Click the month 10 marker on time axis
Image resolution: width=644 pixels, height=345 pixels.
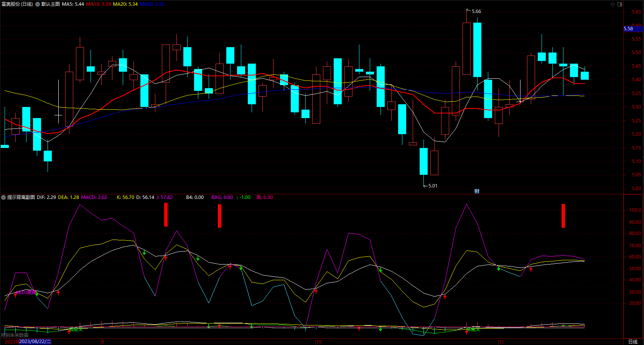pyautogui.click(x=319, y=342)
